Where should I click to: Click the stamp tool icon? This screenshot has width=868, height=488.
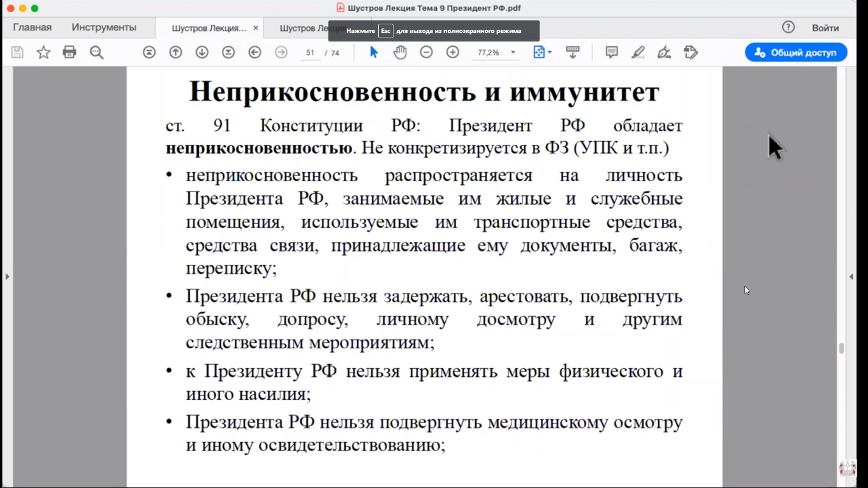click(690, 52)
